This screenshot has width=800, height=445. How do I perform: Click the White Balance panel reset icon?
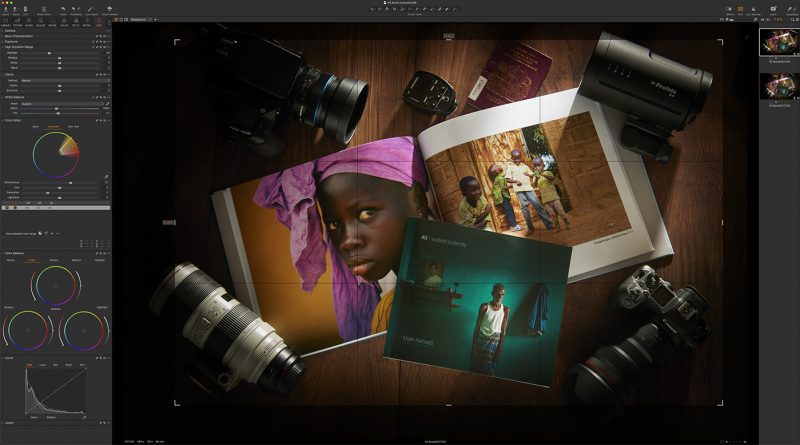click(x=100, y=96)
